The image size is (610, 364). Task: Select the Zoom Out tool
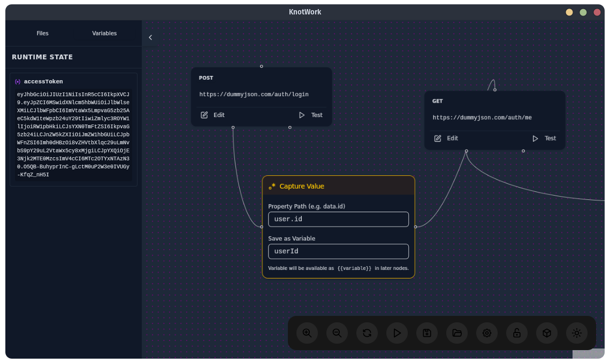[337, 332]
